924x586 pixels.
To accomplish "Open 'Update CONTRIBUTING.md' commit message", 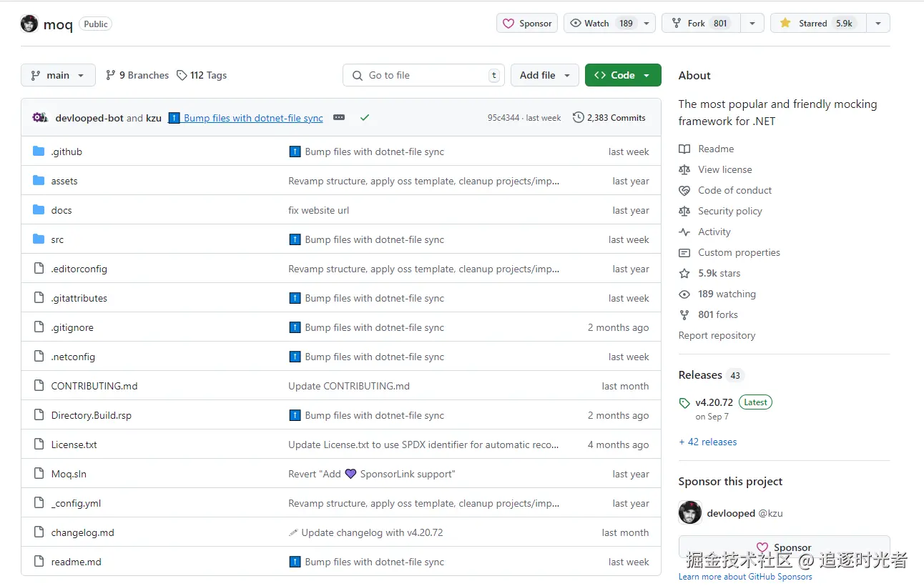I will coord(349,386).
